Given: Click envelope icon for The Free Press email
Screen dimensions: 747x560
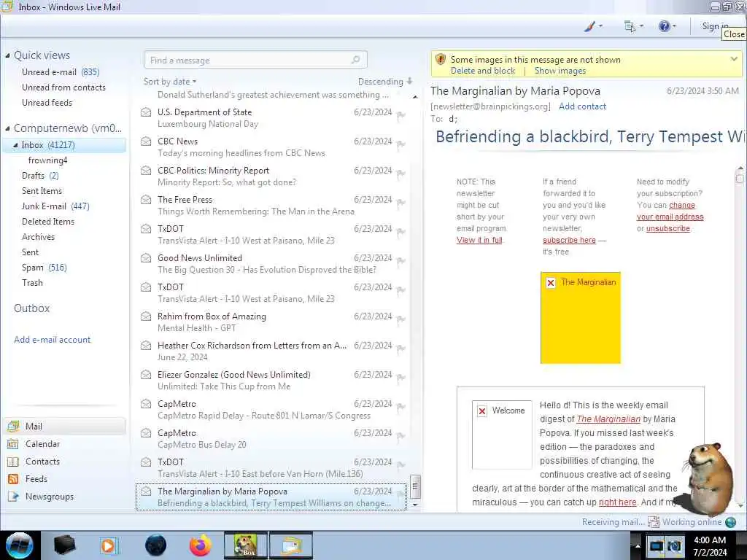Looking at the screenshot, I should click(x=146, y=200).
